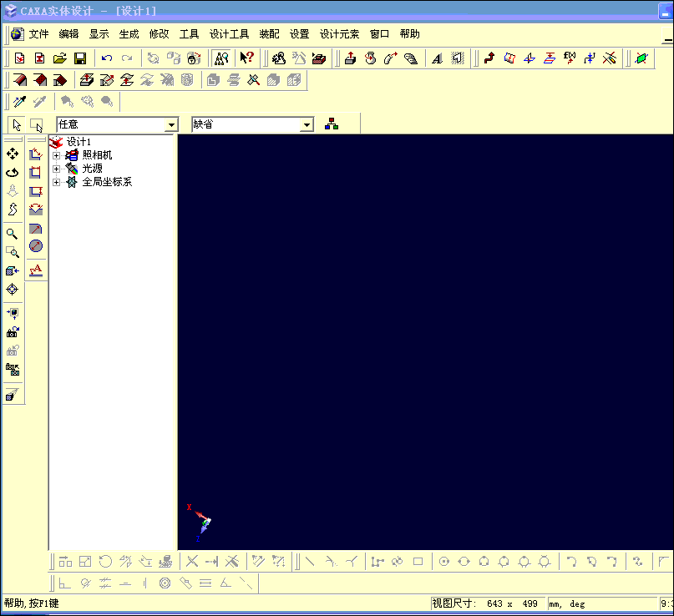Expand the 光源 tree node
Viewport: 674px width, 616px height.
pyautogui.click(x=56, y=169)
